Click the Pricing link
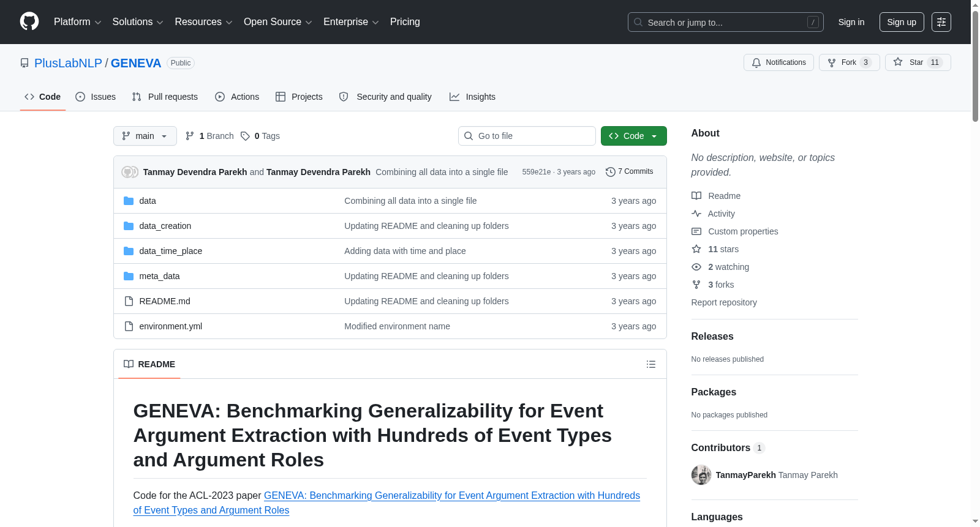The width and height of the screenshot is (980, 527). click(405, 22)
